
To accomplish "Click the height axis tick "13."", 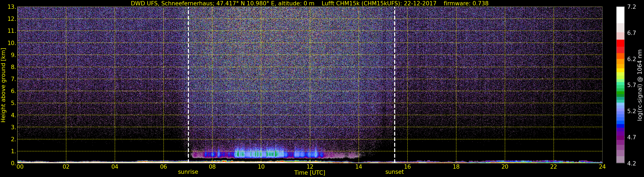I will pos(12,7).
